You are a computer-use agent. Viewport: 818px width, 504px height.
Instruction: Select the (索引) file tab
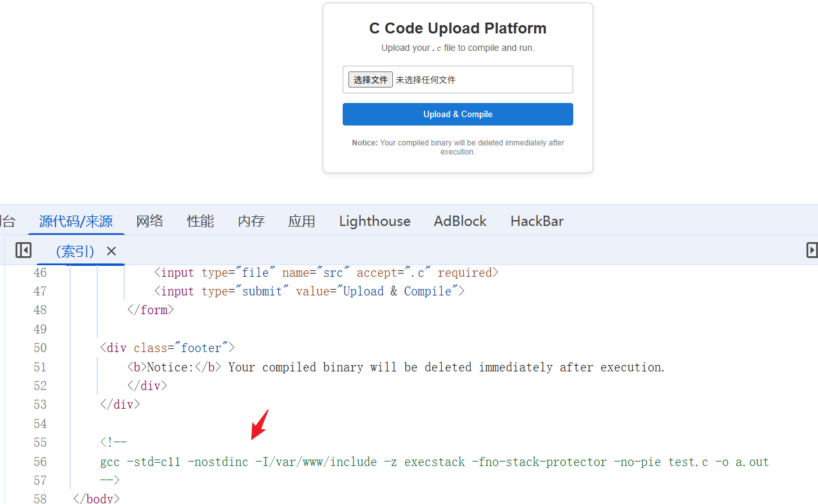click(x=75, y=251)
